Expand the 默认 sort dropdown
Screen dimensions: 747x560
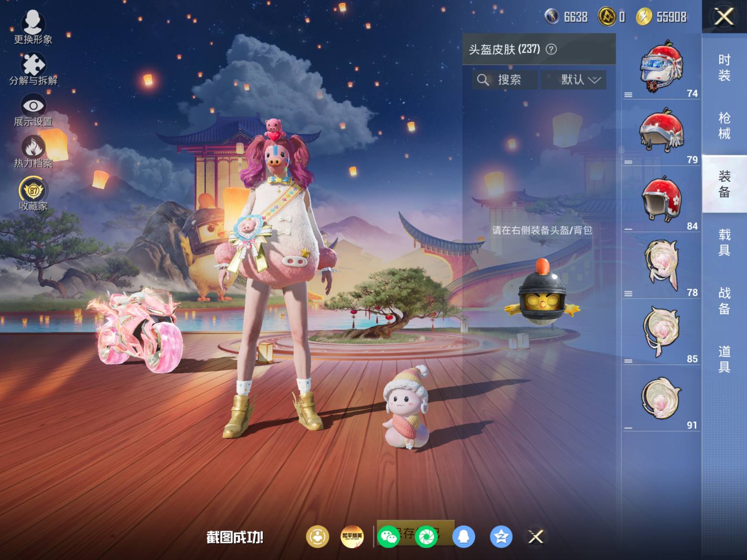pyautogui.click(x=574, y=79)
